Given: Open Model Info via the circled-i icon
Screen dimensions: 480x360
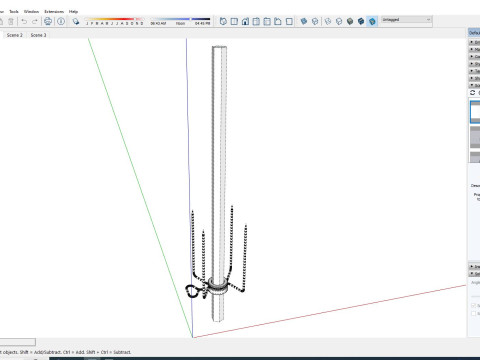Looking at the screenshot, I should click(x=61, y=22).
